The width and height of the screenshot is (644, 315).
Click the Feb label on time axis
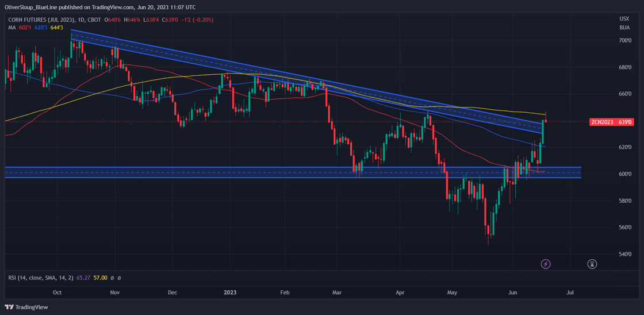click(285, 293)
